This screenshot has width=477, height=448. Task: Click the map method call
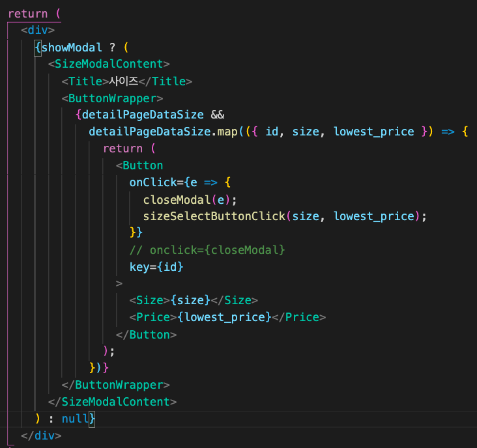pyautogui.click(x=227, y=132)
